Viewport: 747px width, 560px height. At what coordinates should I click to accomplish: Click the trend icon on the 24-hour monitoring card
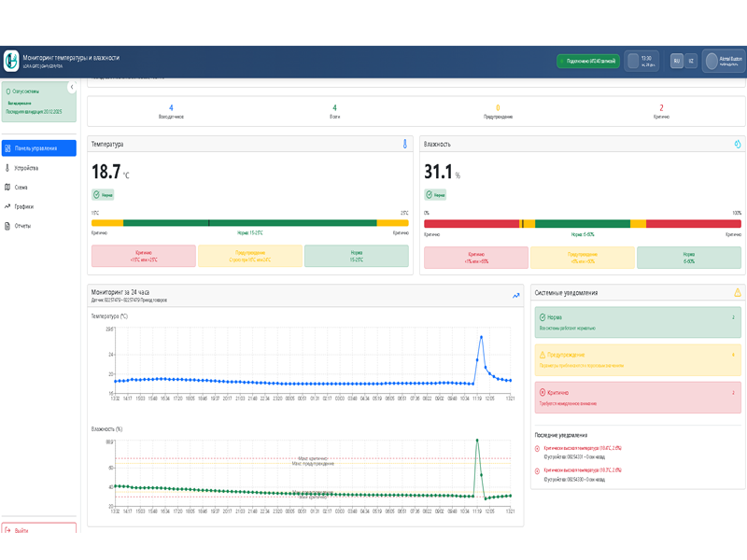pos(516,296)
